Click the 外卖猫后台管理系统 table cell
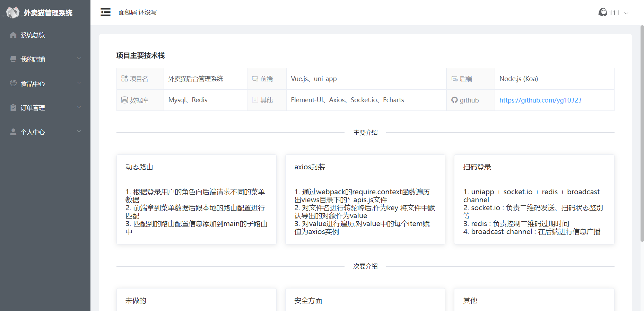This screenshot has width=644, height=311. [x=205, y=79]
